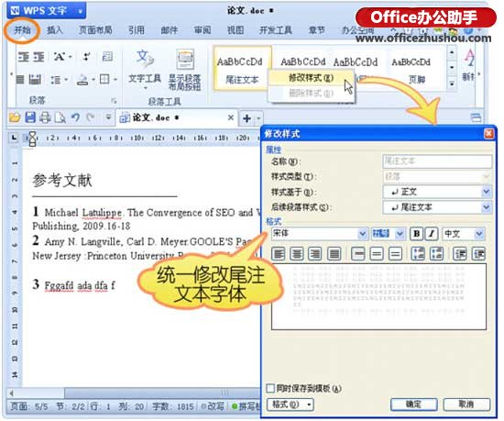Click the undo arrow icon
The width and height of the screenshot is (504, 421).
76,117
